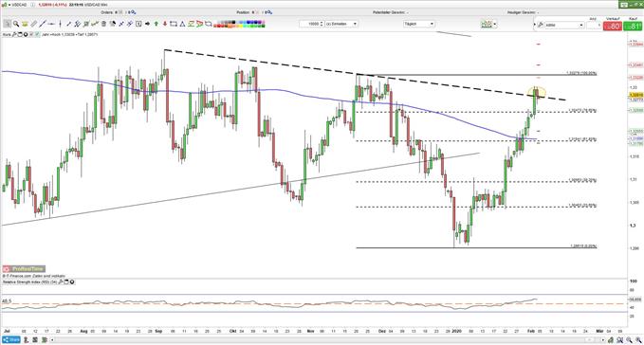Adjust the 10000 quantity stepper

pyautogui.click(x=322, y=24)
